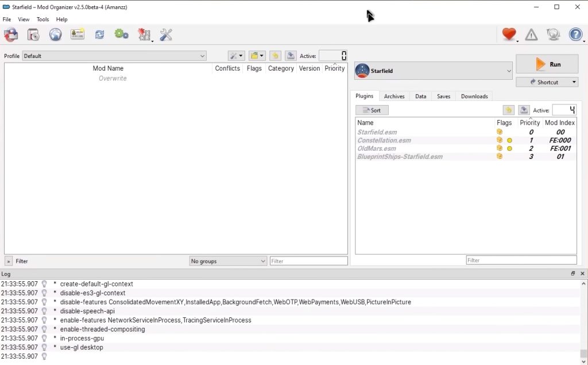Click the backup plugin list icon
Image resolution: width=588 pixels, height=365 pixels.
coord(508,110)
